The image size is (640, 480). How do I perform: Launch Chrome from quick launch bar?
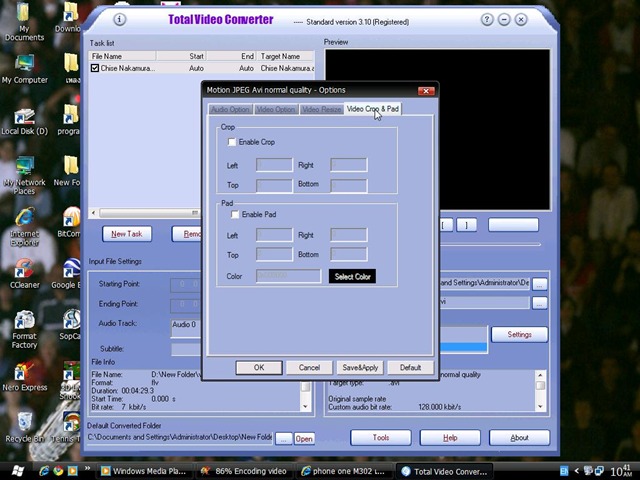click(x=58, y=471)
